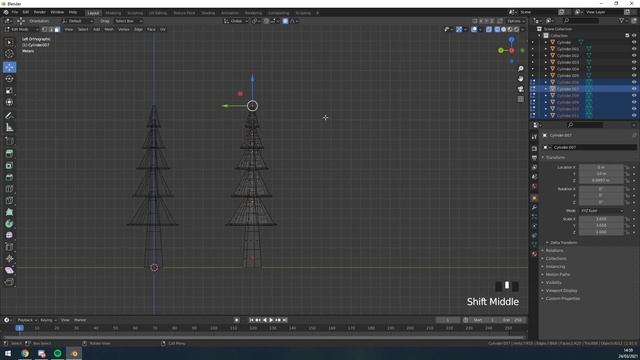
Task: Toggle X-ray display mode
Action: coord(489,29)
